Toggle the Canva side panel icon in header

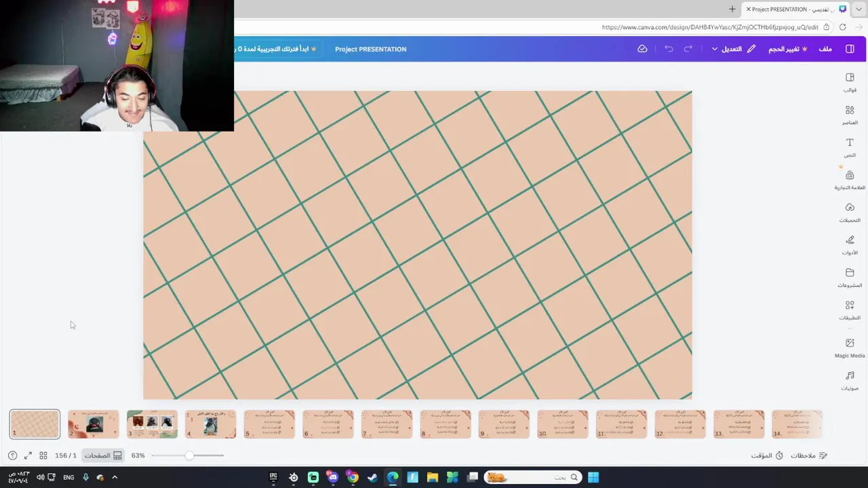(x=850, y=49)
